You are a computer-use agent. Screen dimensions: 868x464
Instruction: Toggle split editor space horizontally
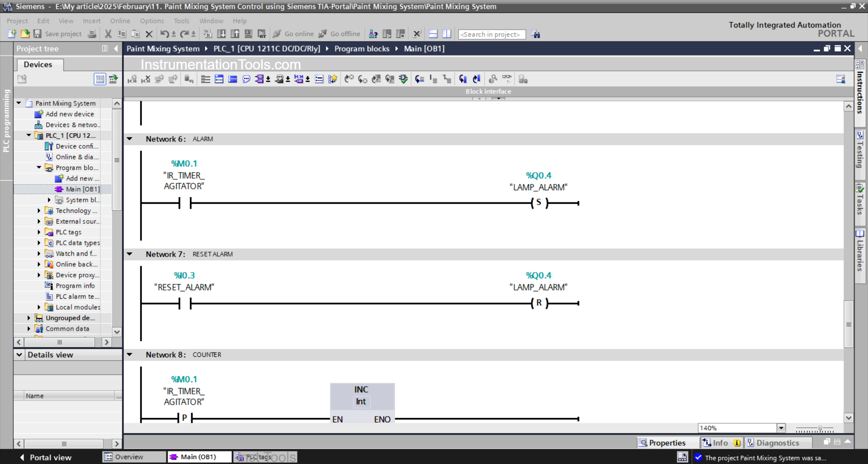(x=433, y=33)
